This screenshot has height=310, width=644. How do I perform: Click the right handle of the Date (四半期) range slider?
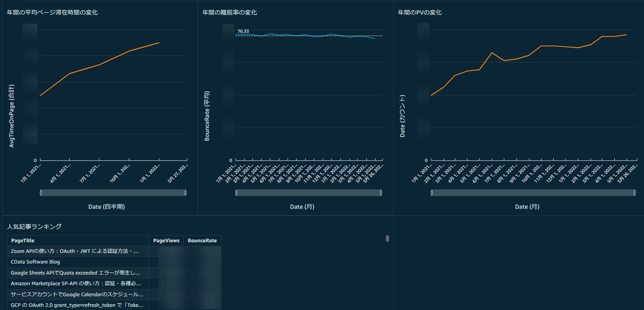click(x=185, y=193)
